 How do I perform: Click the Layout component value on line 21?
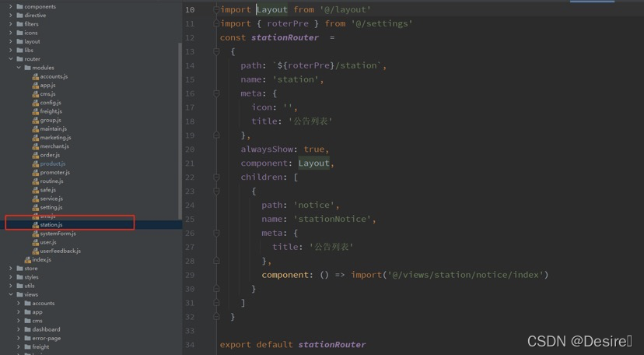coord(313,163)
